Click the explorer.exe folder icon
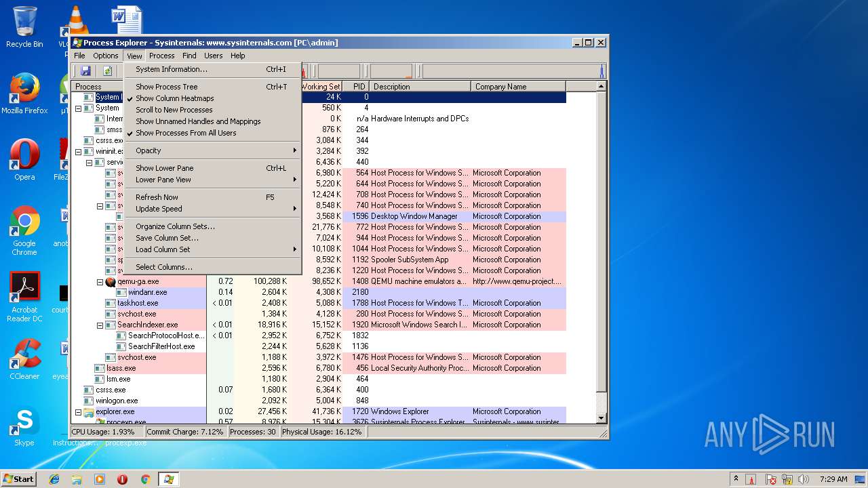 tap(89, 411)
